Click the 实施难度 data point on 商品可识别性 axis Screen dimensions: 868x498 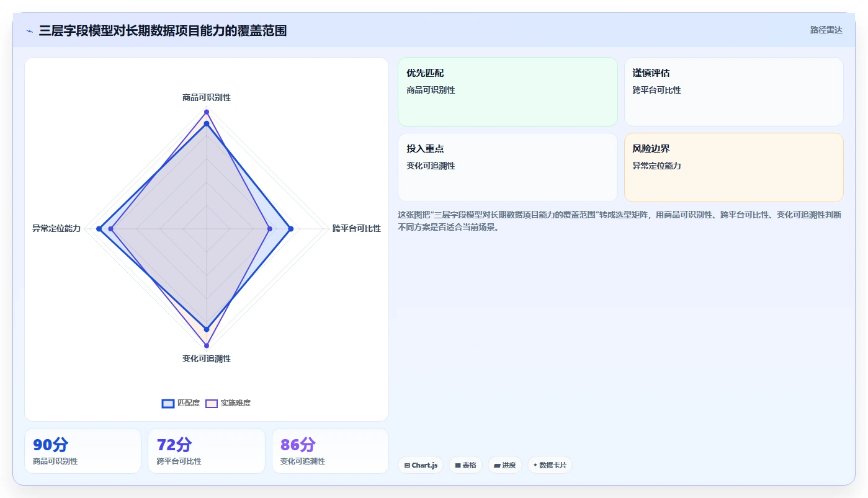pos(207,112)
